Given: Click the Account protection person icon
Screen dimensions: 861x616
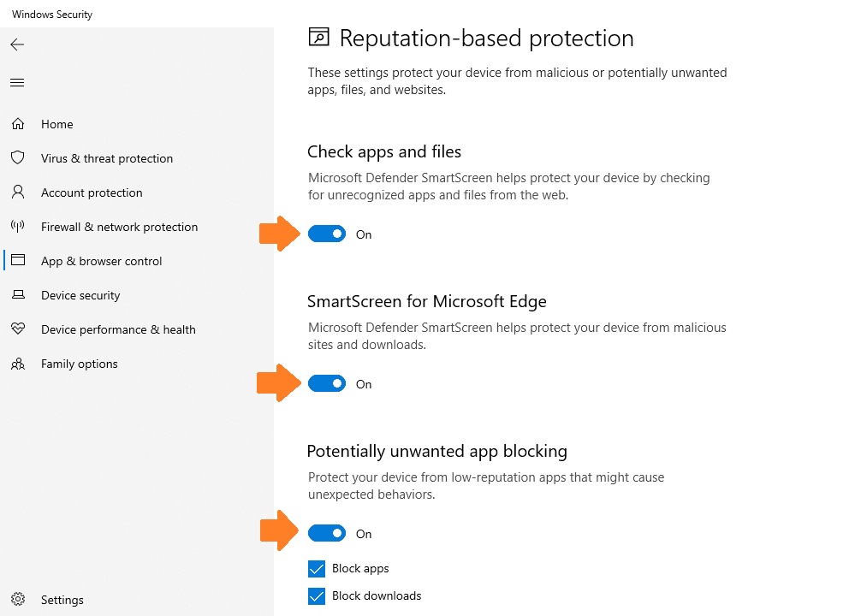Looking at the screenshot, I should [x=18, y=192].
